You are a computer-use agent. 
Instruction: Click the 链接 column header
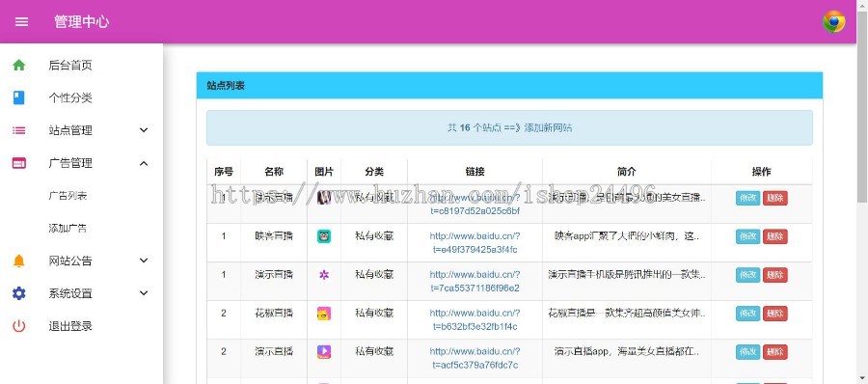[475, 172]
